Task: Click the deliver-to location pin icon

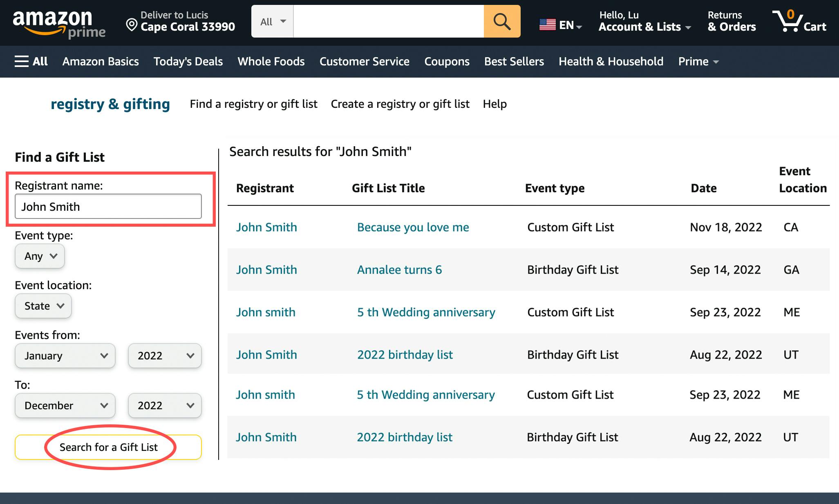Action: (x=132, y=25)
